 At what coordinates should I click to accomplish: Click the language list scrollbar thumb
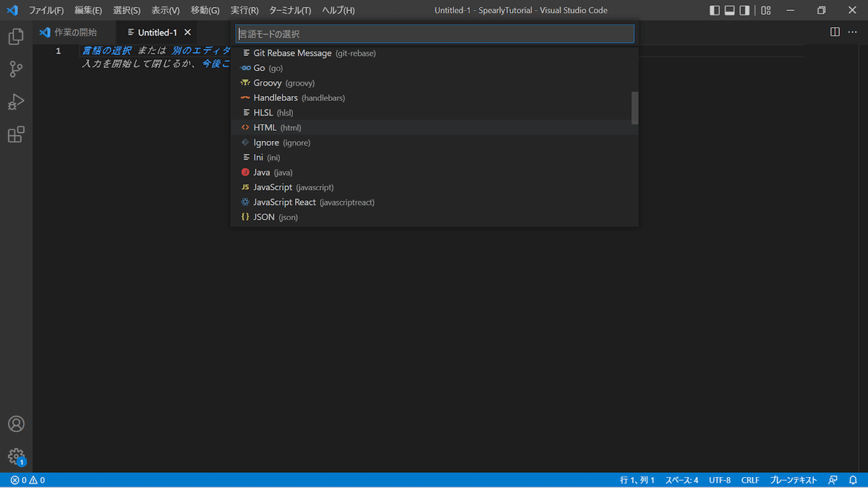[x=635, y=108]
